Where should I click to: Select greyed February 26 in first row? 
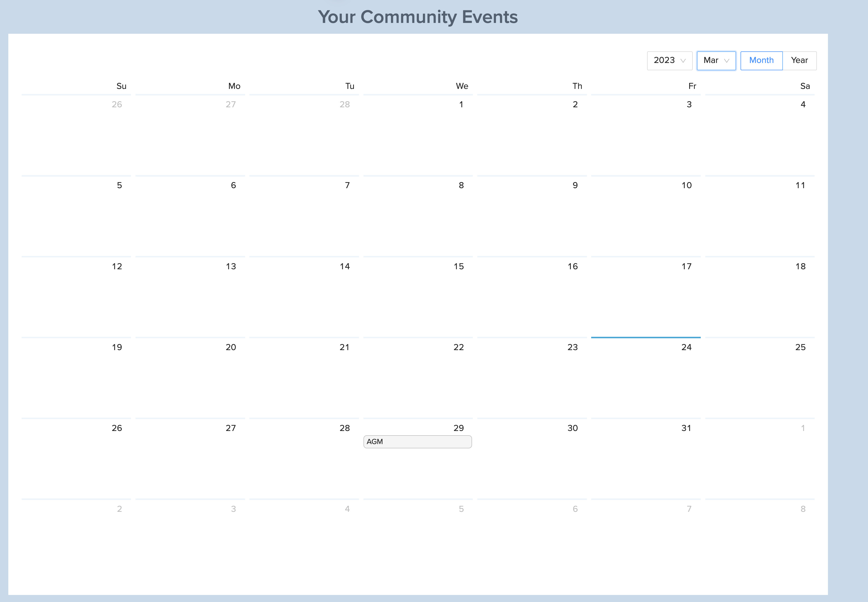tap(76, 135)
